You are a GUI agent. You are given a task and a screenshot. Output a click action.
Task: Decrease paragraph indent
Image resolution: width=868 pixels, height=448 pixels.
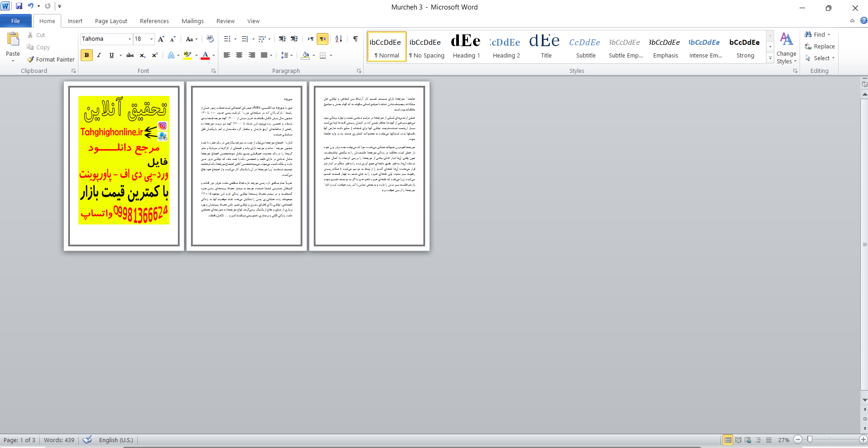click(282, 39)
